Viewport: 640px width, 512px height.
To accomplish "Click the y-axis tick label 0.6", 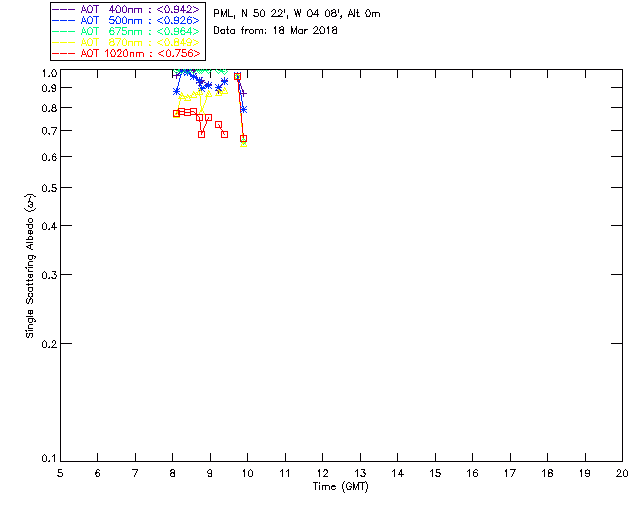I will 49,157.
